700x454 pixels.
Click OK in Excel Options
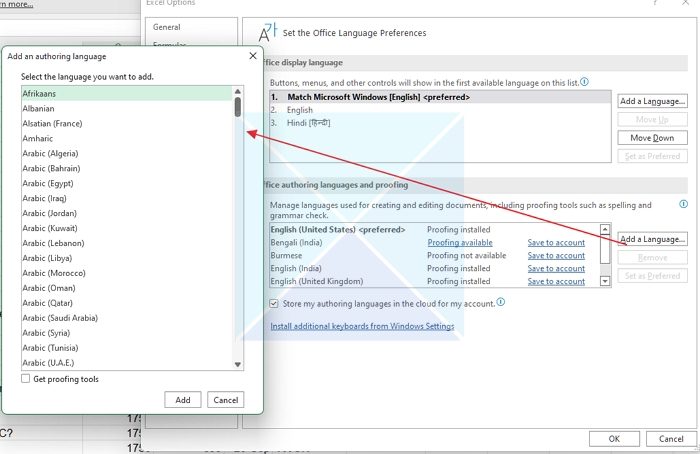[614, 439]
